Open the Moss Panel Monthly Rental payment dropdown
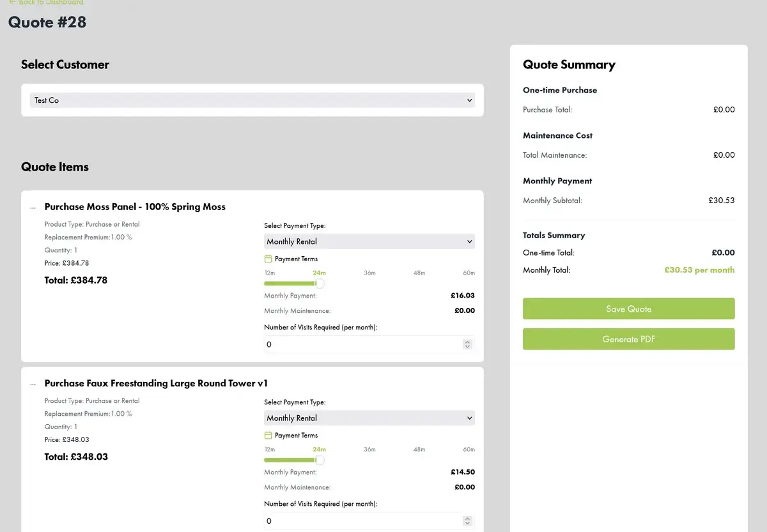This screenshot has width=767, height=532. click(x=369, y=241)
